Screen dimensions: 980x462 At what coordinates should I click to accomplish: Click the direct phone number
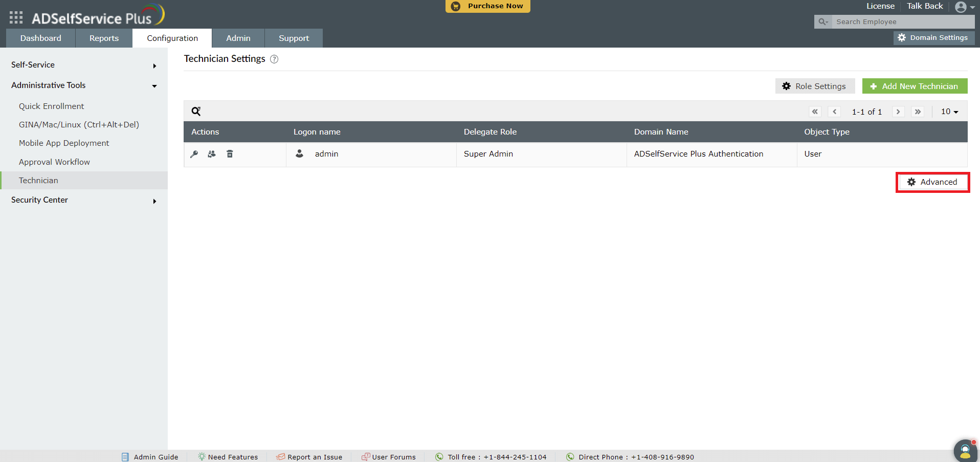pyautogui.click(x=662, y=457)
